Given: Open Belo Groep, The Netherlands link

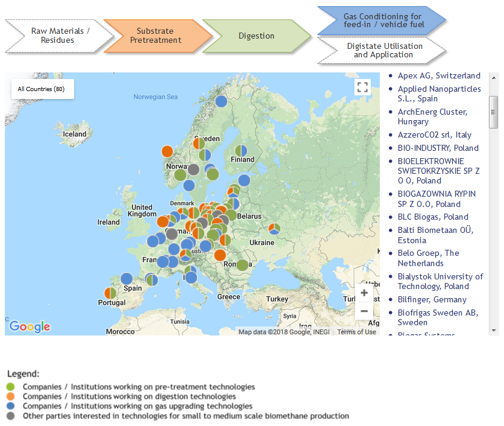Looking at the screenshot, I should 429,258.
